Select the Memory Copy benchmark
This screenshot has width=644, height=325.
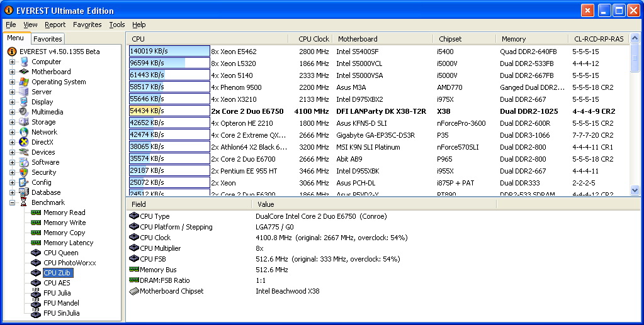click(x=64, y=233)
